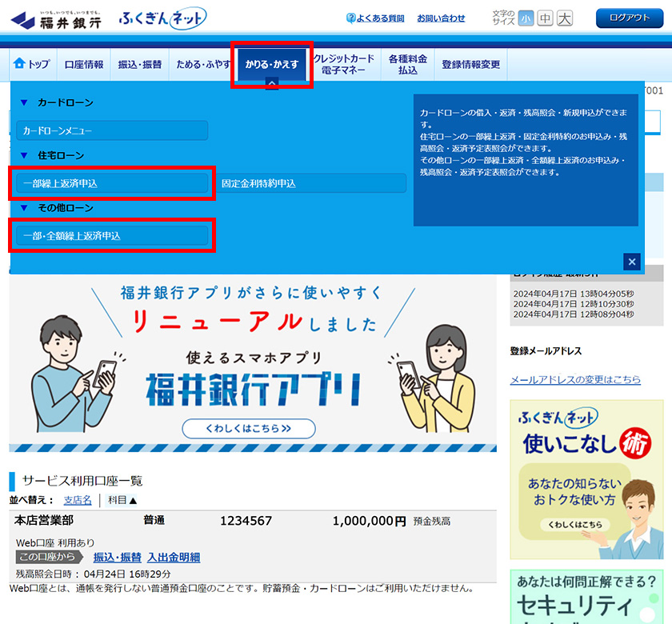The image size is (672, 624).
Task: Set text size to 小
Action: click(526, 18)
